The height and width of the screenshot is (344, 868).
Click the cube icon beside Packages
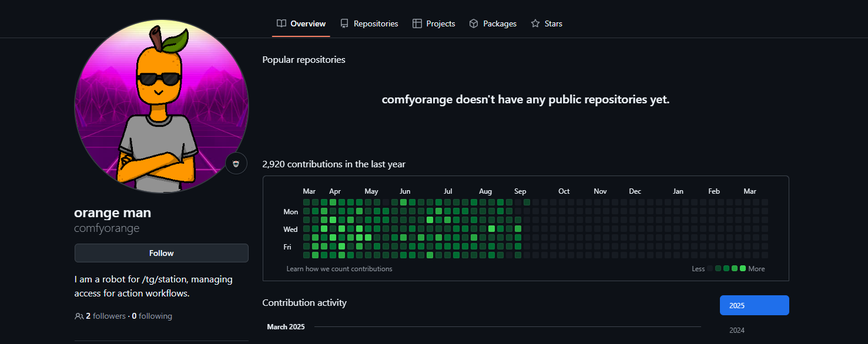(x=474, y=23)
